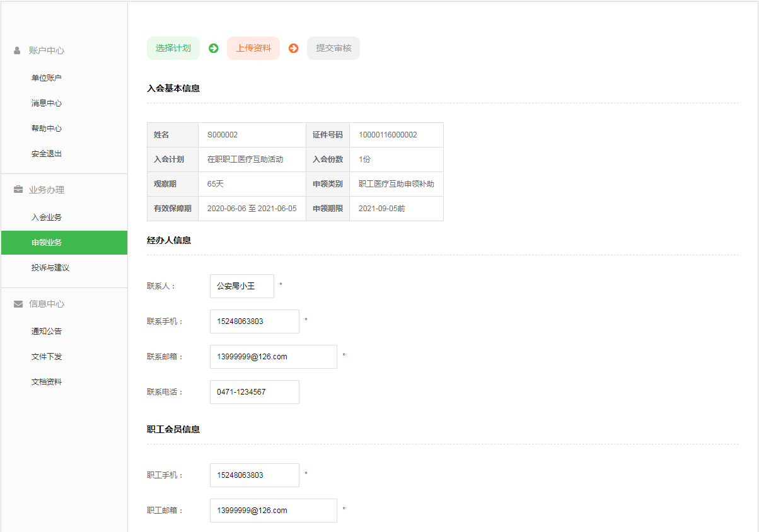Click the envelope icon beside 信息中心

(18, 304)
